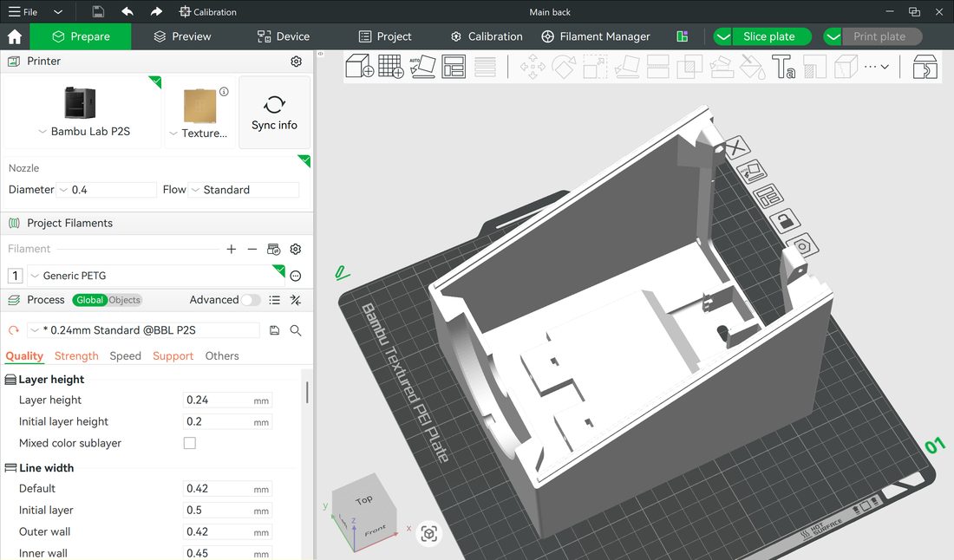The image size is (954, 560).
Task: Open the File menu dropdown arrow
Action: 58,11
